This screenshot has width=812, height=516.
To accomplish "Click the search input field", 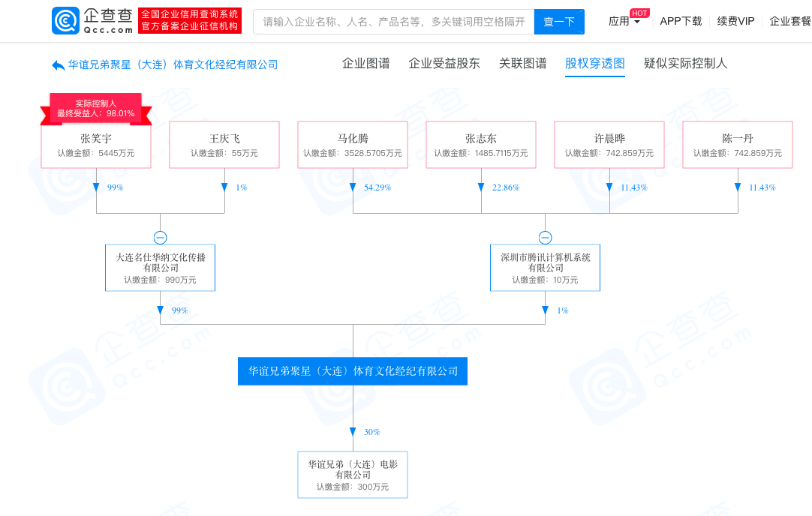I will 393,22.
